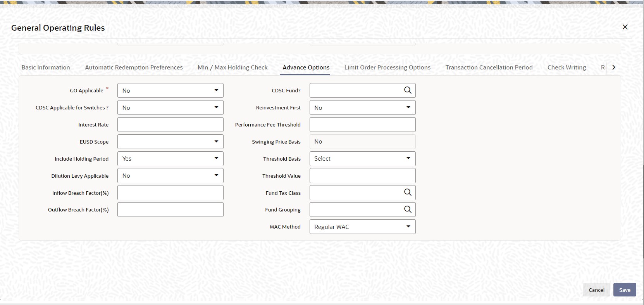Go to Transaction Cancellation Period tab

(x=489, y=67)
